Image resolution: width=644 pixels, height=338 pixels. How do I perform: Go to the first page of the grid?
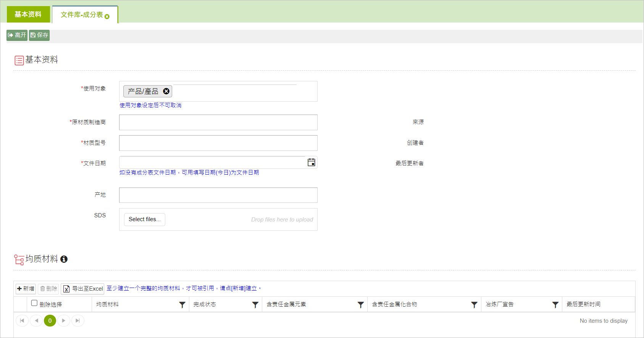click(x=22, y=321)
